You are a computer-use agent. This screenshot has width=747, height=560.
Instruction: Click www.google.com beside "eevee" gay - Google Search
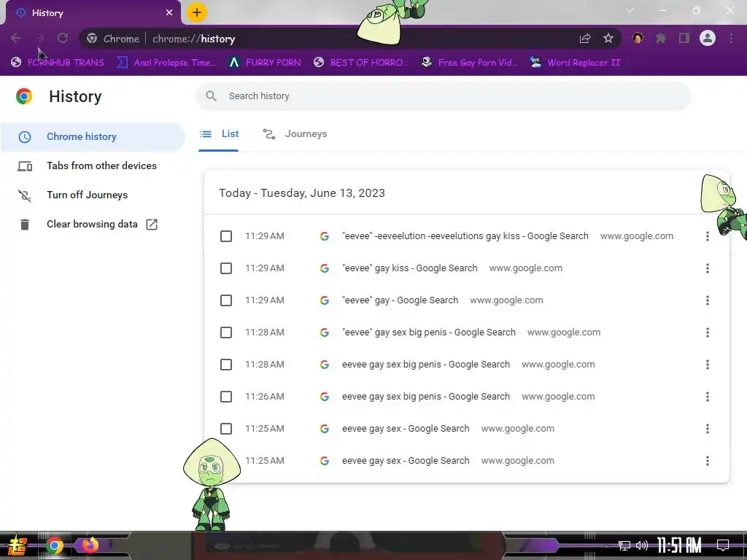pos(506,300)
